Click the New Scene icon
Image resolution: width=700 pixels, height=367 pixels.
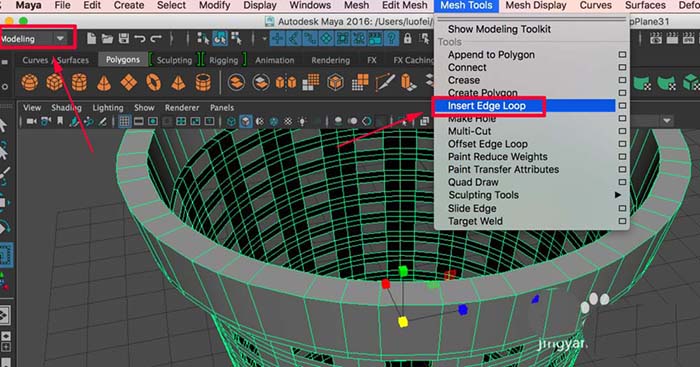(91, 39)
